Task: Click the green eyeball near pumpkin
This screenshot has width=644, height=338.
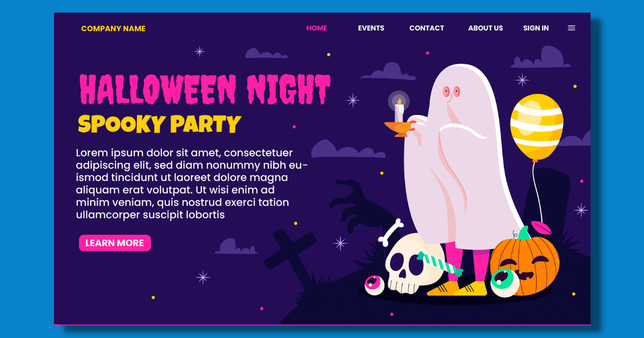Action: click(505, 282)
